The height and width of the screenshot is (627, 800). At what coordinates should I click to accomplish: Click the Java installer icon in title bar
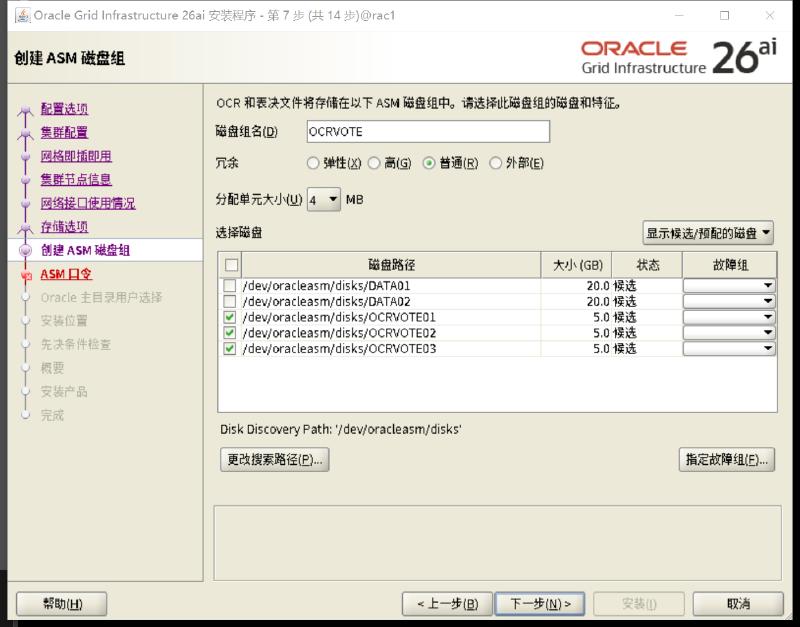(22, 15)
